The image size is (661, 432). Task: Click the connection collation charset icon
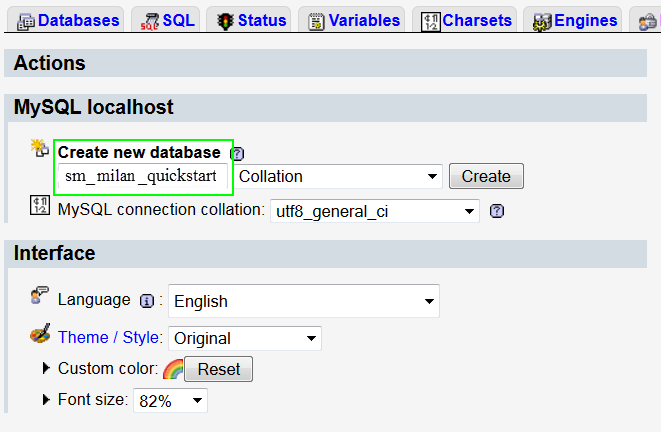point(40,205)
